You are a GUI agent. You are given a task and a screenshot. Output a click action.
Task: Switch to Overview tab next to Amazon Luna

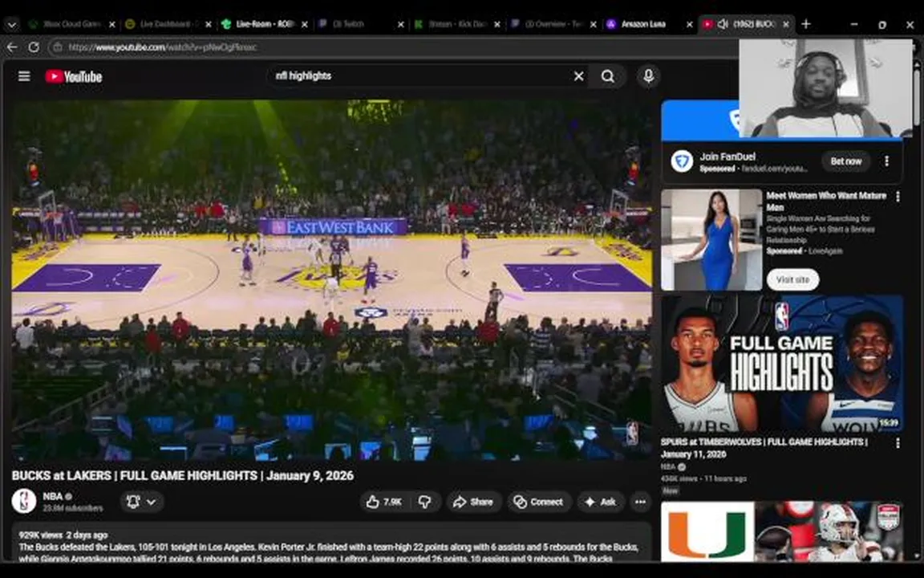click(551, 24)
